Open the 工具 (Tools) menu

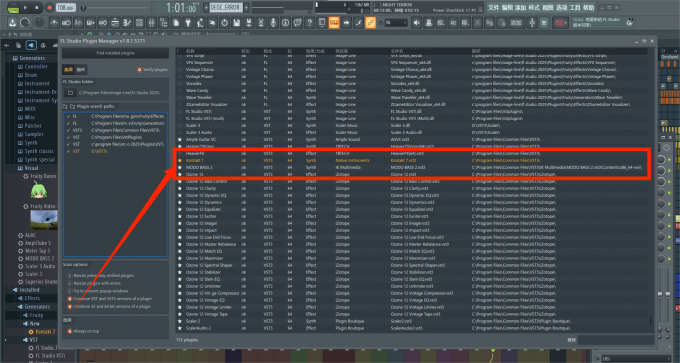575,7
